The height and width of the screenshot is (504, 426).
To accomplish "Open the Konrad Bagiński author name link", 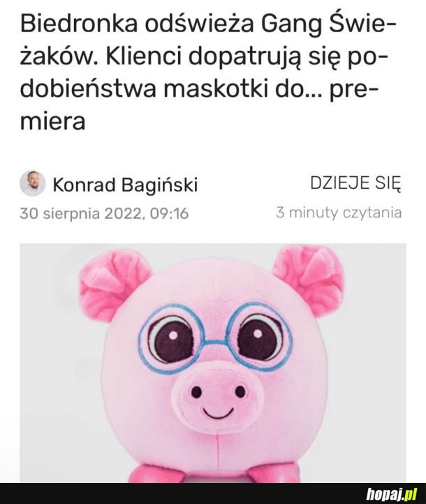I will coord(125,185).
